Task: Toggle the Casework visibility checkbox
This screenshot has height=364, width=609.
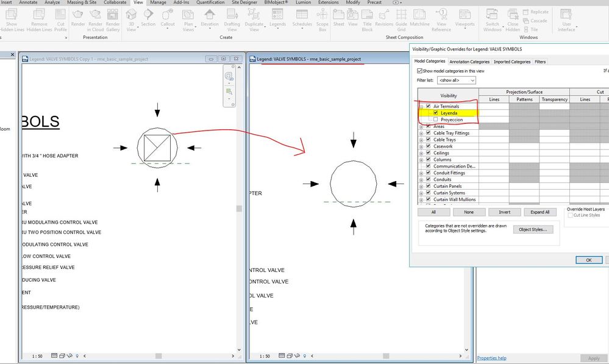Action: [428, 146]
